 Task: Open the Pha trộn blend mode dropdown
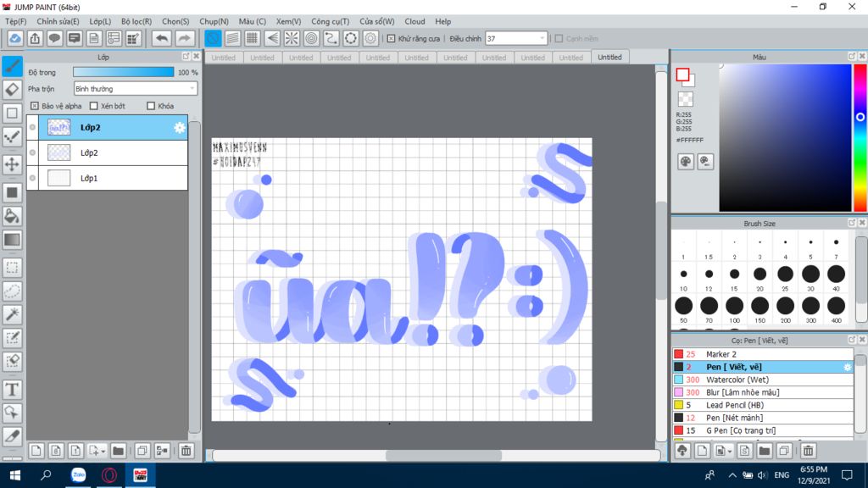pos(135,88)
